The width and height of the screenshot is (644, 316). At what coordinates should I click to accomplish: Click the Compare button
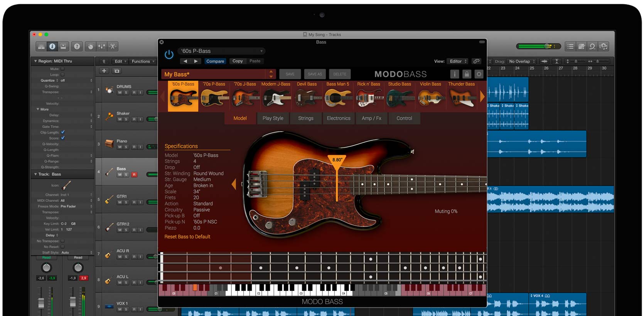click(x=215, y=61)
